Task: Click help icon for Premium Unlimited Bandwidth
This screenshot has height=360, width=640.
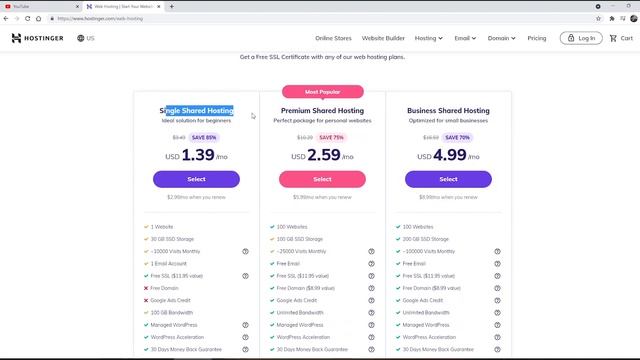Action: 371,313
